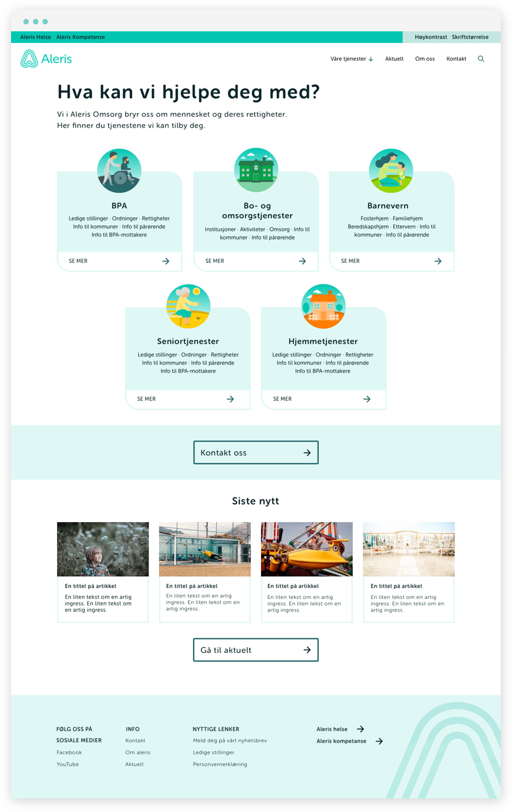Click arrow icon in Kontakt oss button
The image size is (513, 812).
[x=307, y=453]
